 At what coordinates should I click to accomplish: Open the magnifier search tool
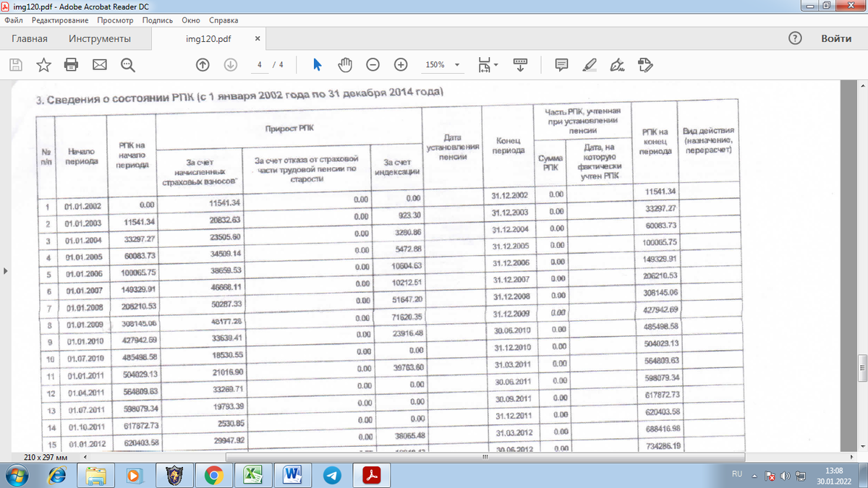click(128, 65)
